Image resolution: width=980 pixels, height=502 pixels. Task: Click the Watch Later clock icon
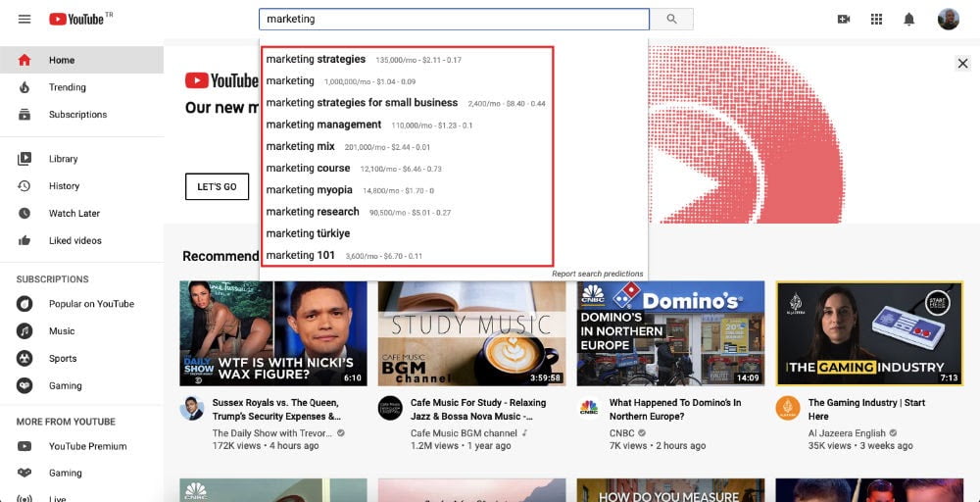click(x=24, y=213)
